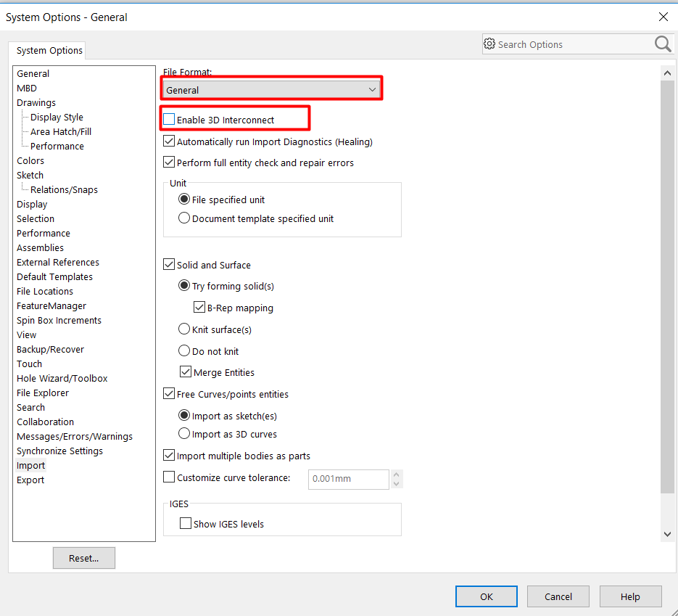Open Default Templates
Viewport: 678px width, 616px height.
click(x=54, y=276)
